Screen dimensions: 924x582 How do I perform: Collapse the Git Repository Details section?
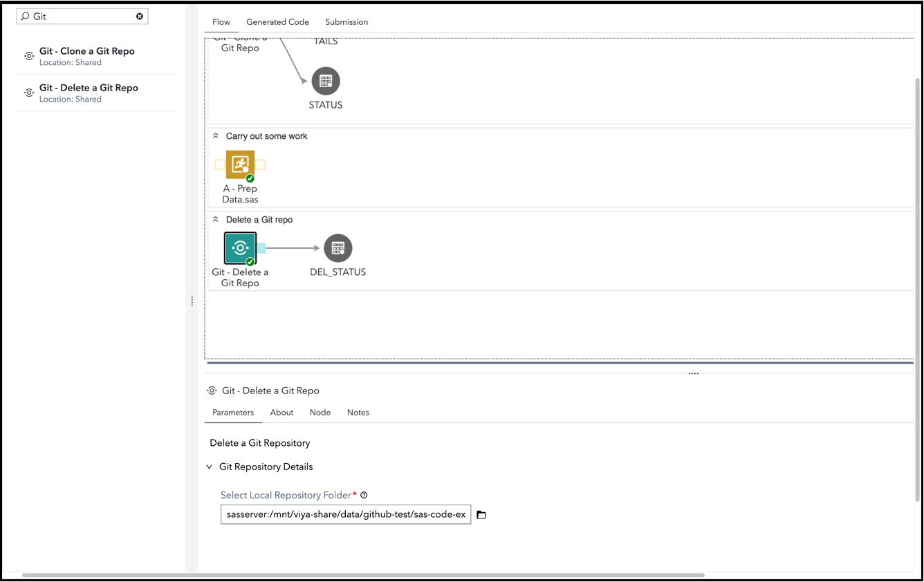(210, 467)
